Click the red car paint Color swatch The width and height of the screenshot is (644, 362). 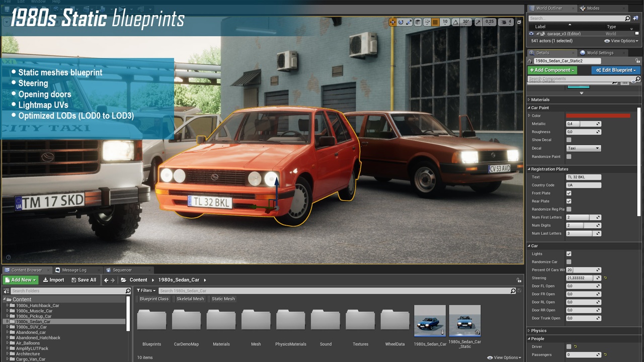(x=598, y=116)
